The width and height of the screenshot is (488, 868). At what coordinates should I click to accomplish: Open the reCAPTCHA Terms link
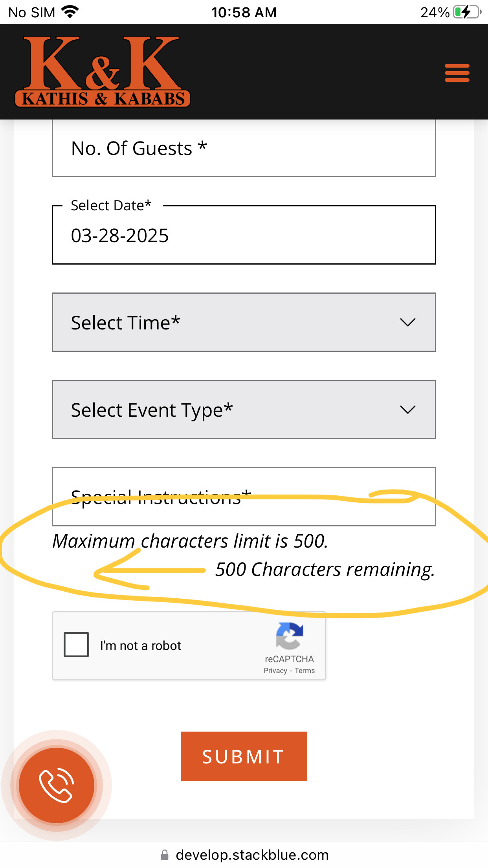click(x=305, y=671)
